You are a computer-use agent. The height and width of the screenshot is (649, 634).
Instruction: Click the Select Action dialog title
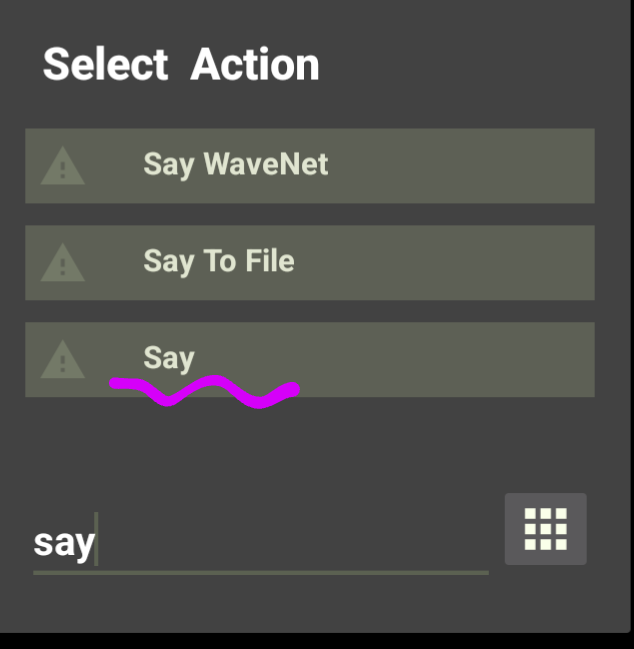tap(181, 64)
